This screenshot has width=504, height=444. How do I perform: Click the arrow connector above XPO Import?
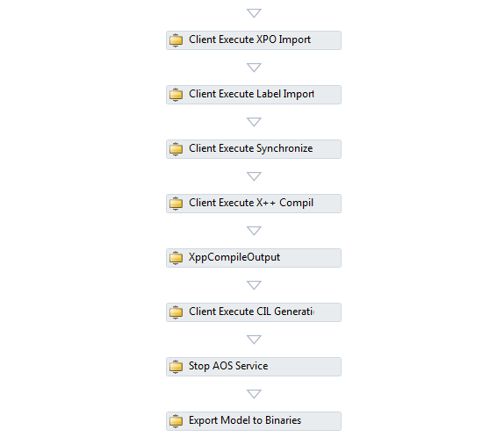pos(254,13)
